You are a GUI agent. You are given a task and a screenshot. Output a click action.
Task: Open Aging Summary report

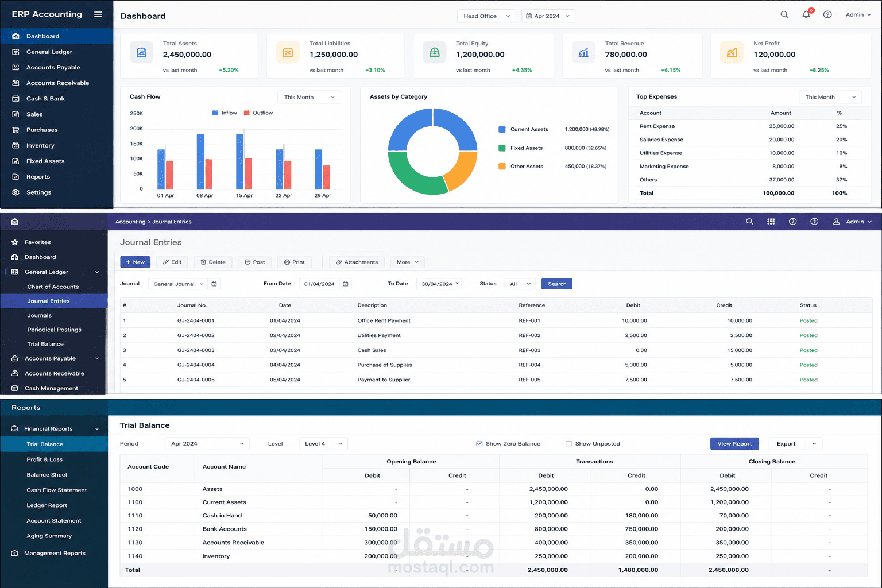pyautogui.click(x=49, y=536)
